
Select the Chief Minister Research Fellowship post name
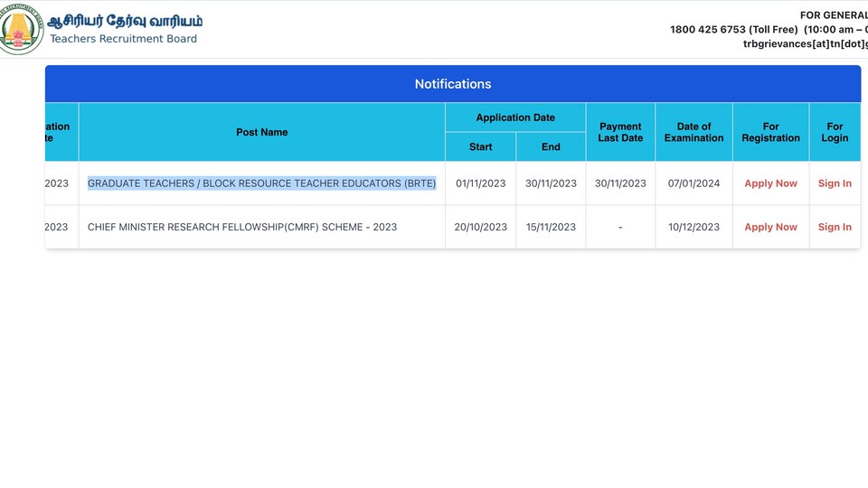pos(242,227)
